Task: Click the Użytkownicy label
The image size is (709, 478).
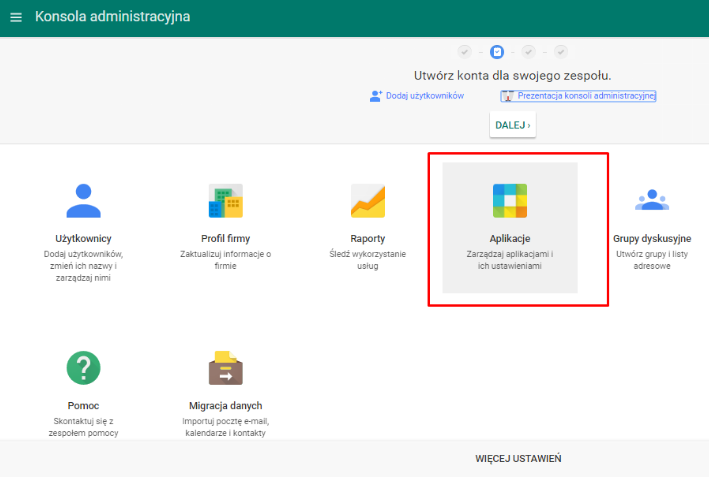Action: 83,238
